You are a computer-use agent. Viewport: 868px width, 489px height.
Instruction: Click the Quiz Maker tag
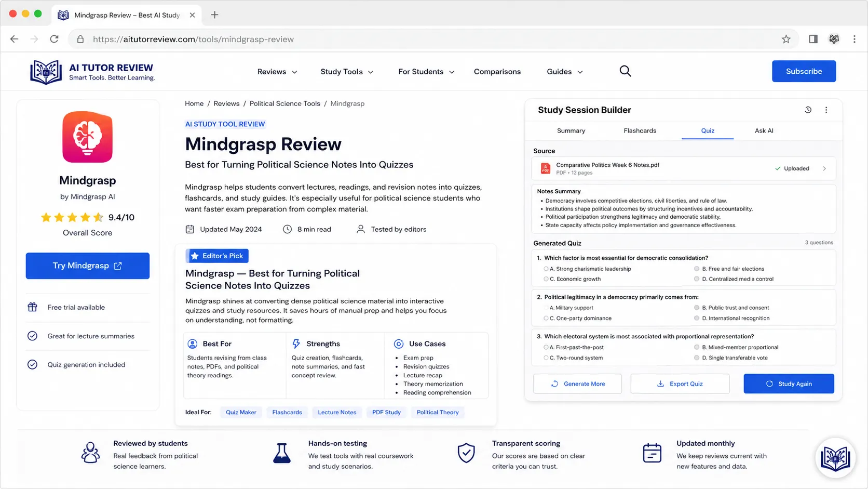tap(241, 412)
